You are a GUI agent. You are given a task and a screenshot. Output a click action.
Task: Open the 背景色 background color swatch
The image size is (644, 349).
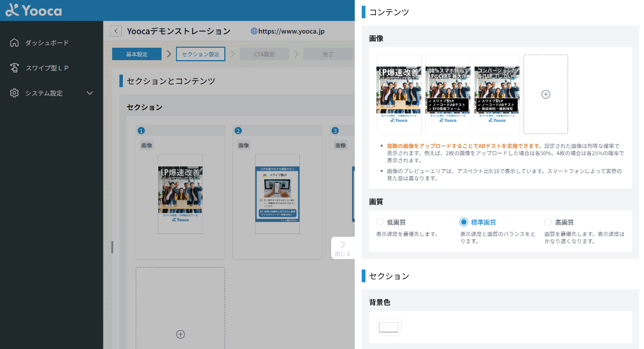tap(388, 327)
